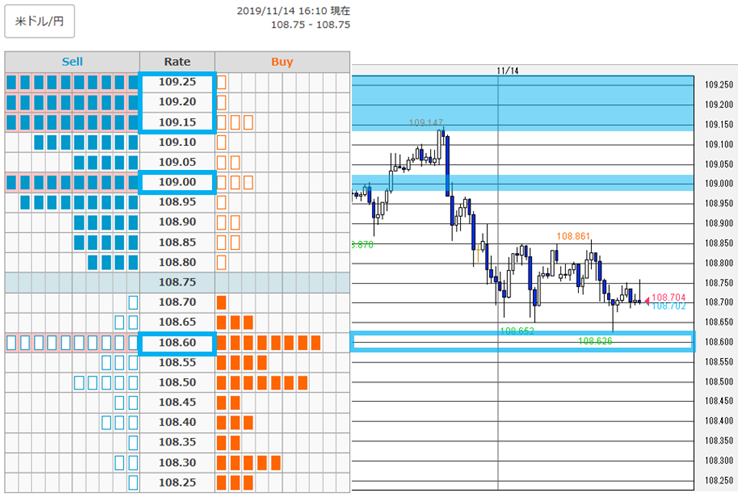The height and width of the screenshot is (499, 740).
Task: Click the 108.850 axis label on chart
Action: tap(719, 243)
